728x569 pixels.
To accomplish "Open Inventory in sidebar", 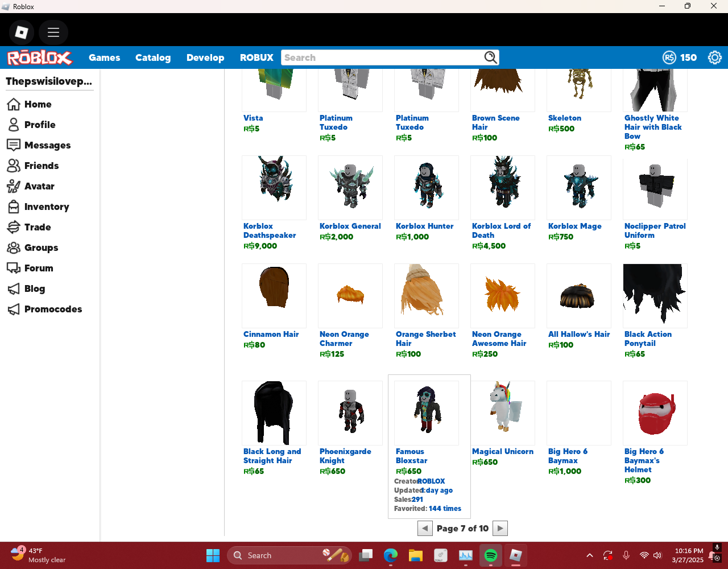I will [38, 207].
